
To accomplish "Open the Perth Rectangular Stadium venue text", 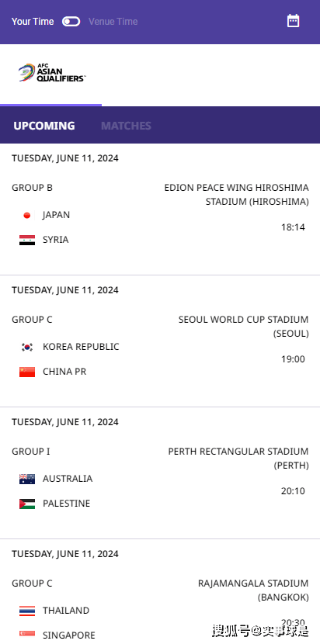I will (x=238, y=459).
